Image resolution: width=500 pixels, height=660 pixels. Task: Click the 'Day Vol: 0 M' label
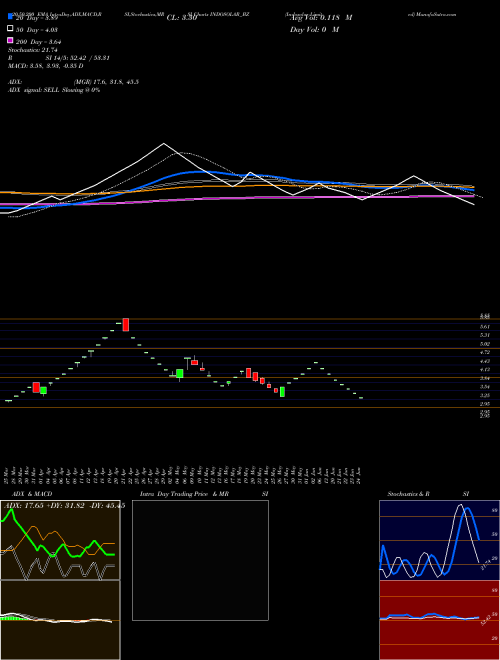coord(314,29)
